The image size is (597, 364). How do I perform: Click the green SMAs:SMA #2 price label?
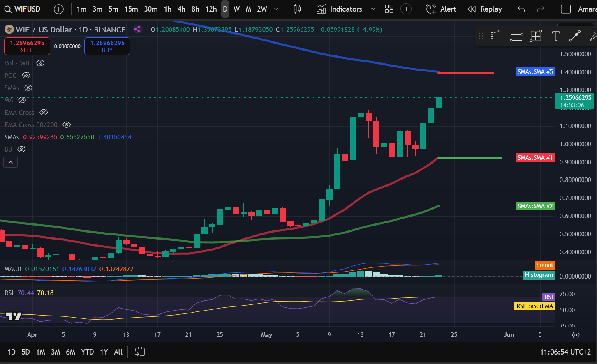point(535,206)
